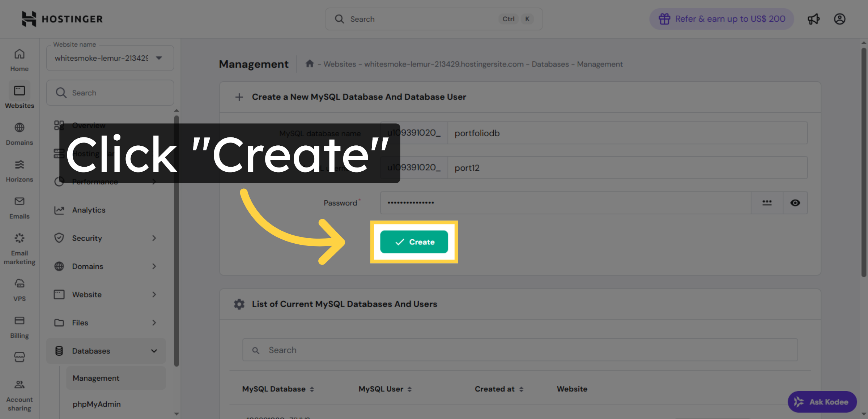Open the account profile icon top right
The width and height of the screenshot is (868, 419).
pos(839,19)
